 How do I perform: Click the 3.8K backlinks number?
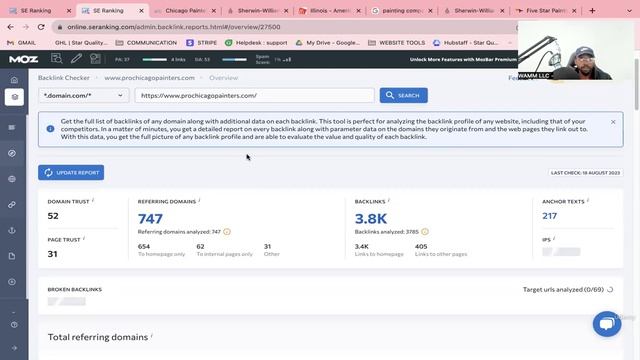point(371,219)
